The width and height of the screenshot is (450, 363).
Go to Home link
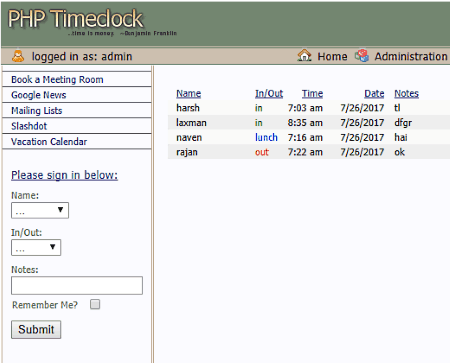332,56
